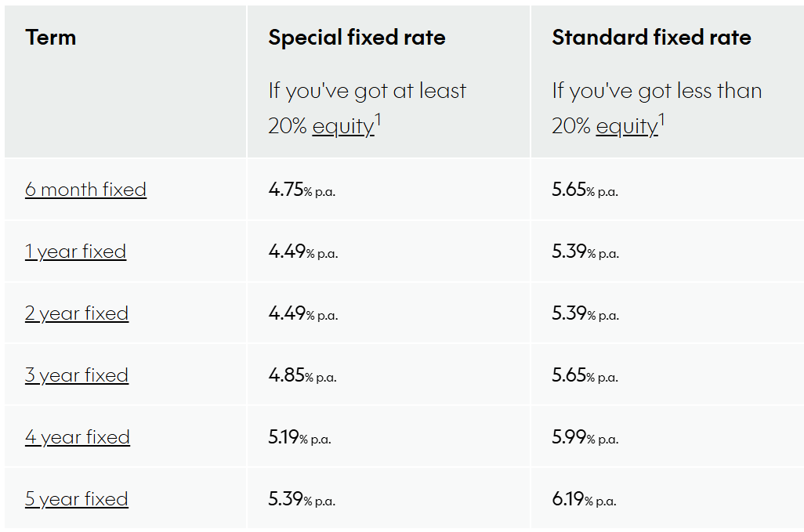Select the 4.85% p.a. rate cell
Screen dimensions: 804x532
coord(302,376)
